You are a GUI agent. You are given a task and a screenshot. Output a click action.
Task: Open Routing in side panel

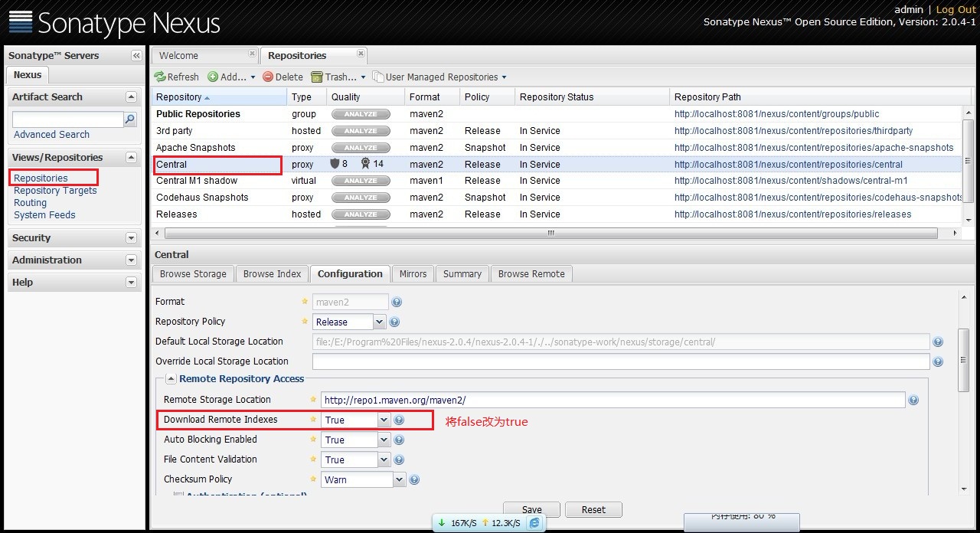pyautogui.click(x=30, y=203)
